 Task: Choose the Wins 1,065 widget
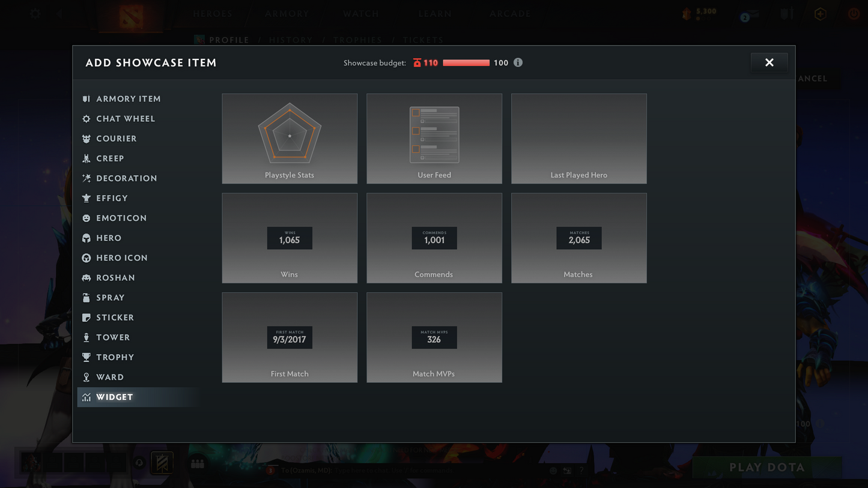pyautogui.click(x=290, y=238)
